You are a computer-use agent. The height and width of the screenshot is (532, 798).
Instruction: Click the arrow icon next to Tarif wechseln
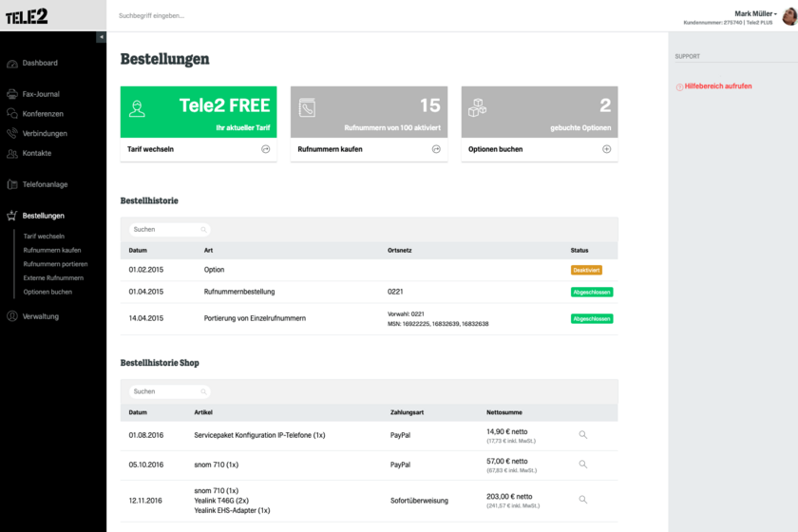click(x=266, y=149)
